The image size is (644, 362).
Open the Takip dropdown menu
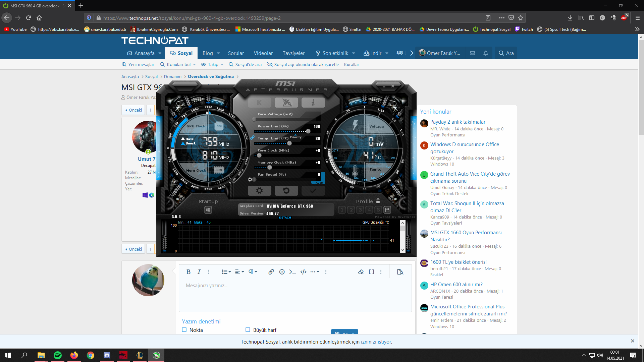[222, 65]
